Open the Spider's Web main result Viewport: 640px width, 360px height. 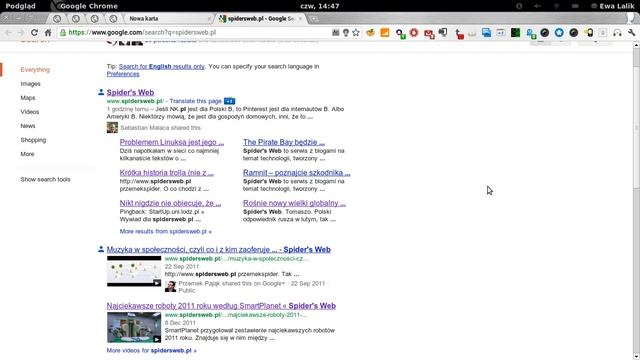point(130,93)
